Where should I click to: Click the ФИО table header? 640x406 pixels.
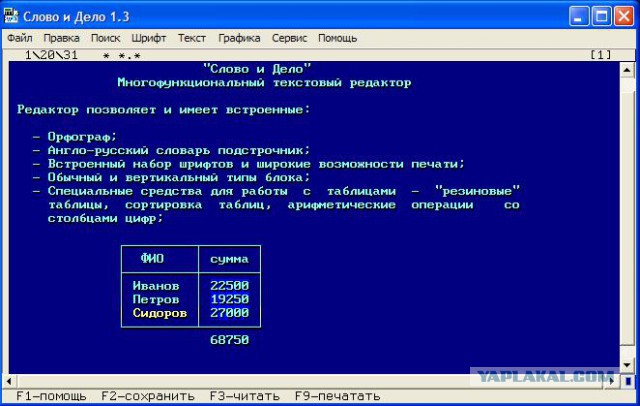coord(152,259)
